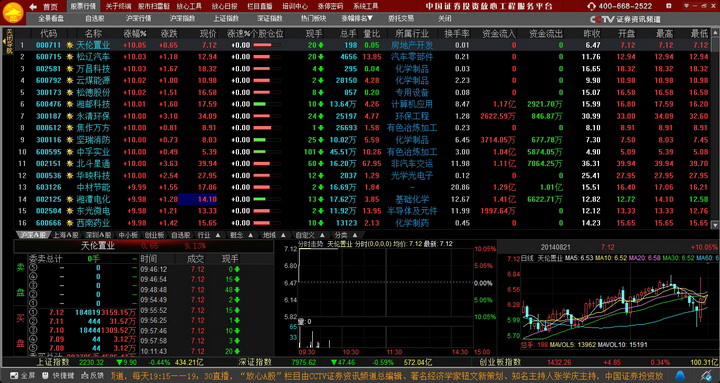
Task: Click the star icon beside 华映科技
Action: pos(70,175)
